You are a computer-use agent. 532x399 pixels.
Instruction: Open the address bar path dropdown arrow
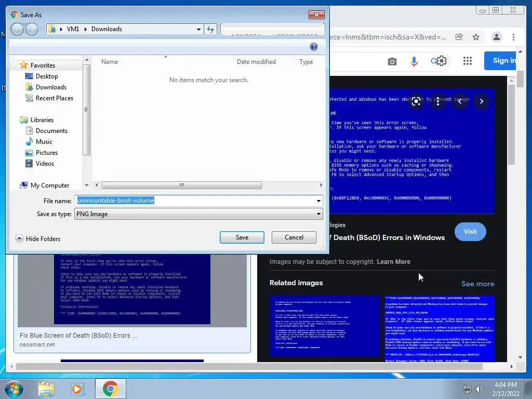[x=198, y=29]
